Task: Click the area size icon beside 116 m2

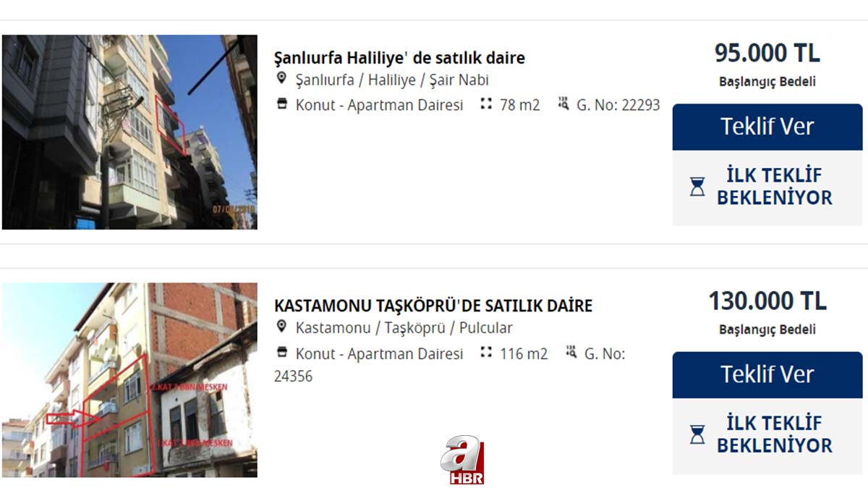Action: 486,353
